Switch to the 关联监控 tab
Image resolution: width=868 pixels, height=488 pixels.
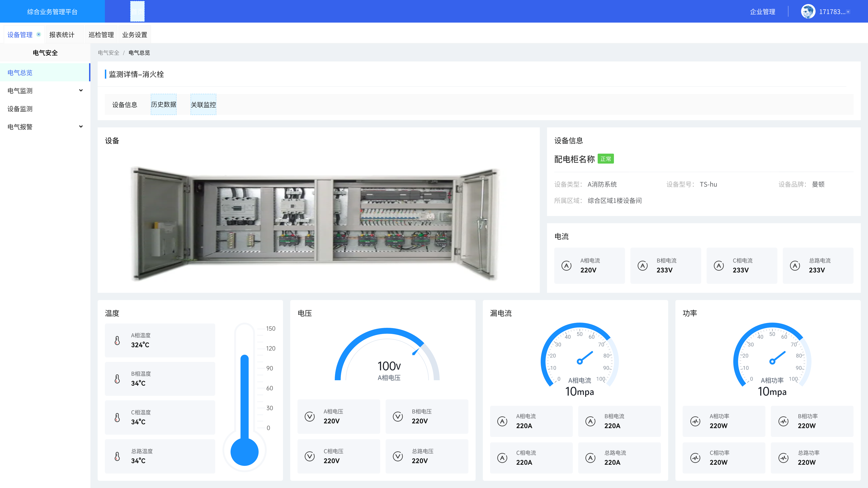click(x=203, y=105)
